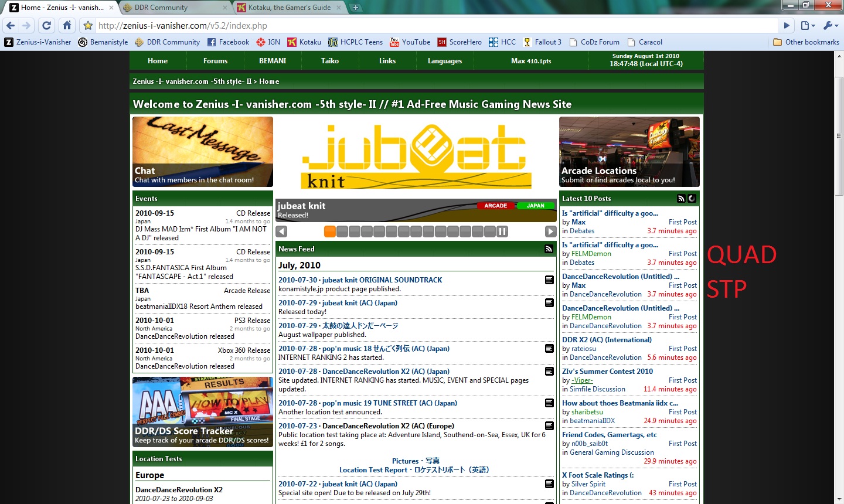Expand the Other bookmarks folder
Viewport: 844px width, 504px height.
(806, 42)
